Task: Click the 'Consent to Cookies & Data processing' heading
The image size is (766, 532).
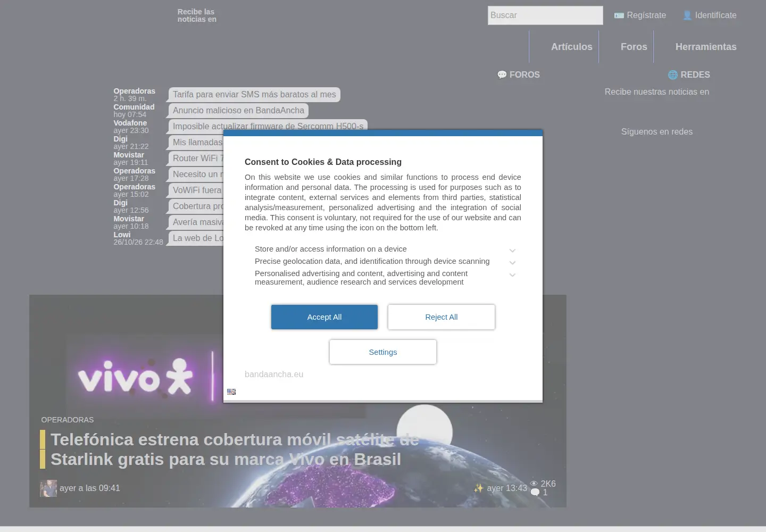Action: tap(323, 162)
